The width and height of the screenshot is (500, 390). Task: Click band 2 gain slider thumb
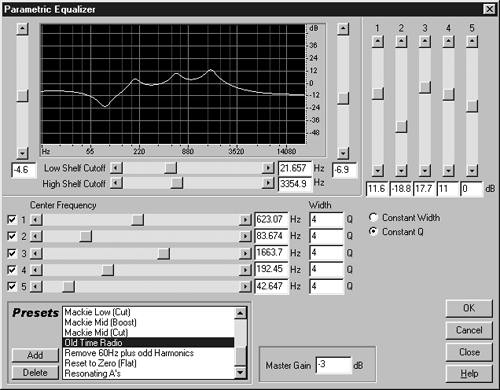coord(401,127)
